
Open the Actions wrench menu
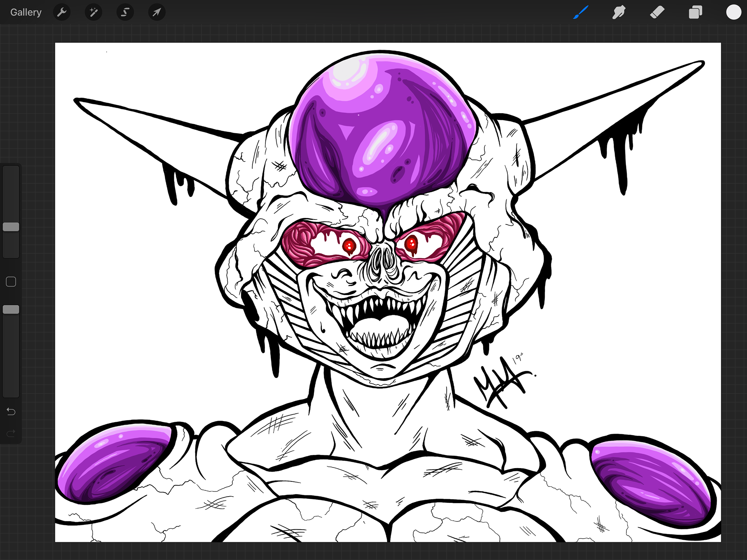(62, 12)
